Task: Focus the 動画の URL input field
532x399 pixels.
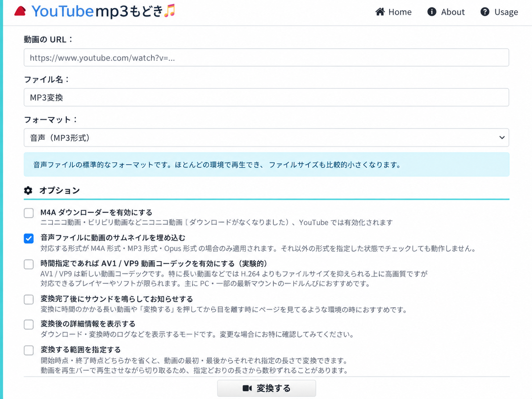Action: (x=266, y=58)
